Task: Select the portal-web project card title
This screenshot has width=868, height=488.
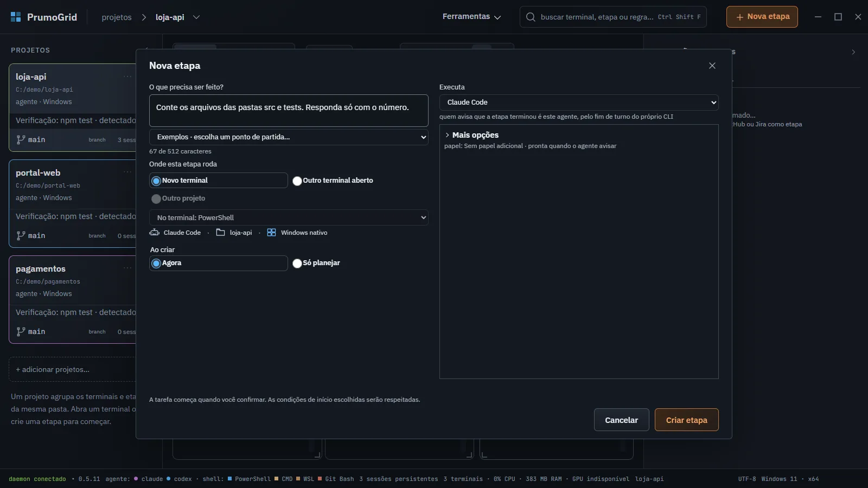Action: [38, 172]
